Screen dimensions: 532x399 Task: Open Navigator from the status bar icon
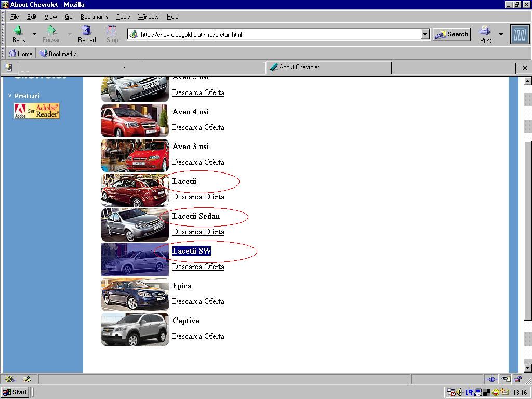pos(9,379)
